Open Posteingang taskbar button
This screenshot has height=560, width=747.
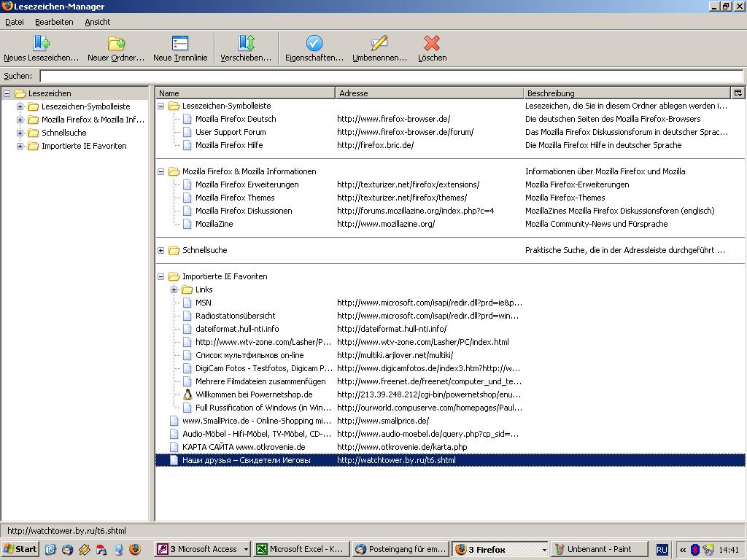coord(400,549)
